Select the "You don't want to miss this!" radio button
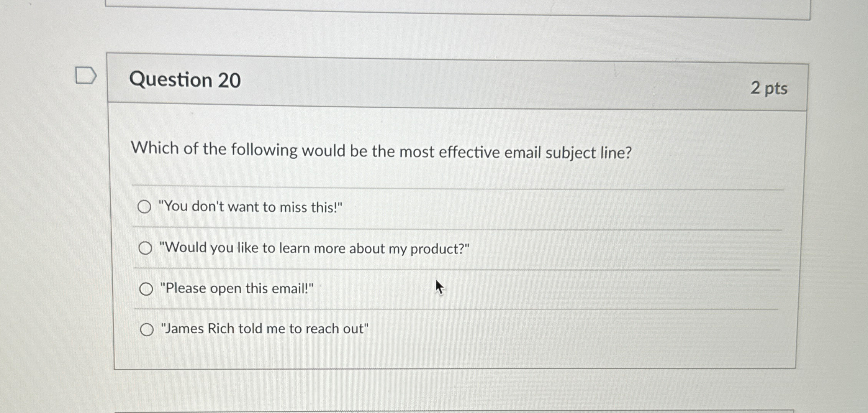Viewport: 868px width, 413px height. (144, 207)
